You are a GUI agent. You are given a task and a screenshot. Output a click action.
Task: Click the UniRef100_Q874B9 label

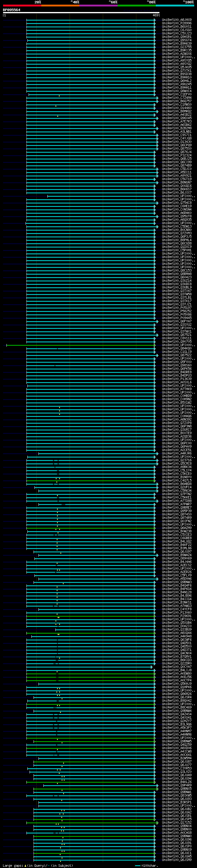click(177, 165)
